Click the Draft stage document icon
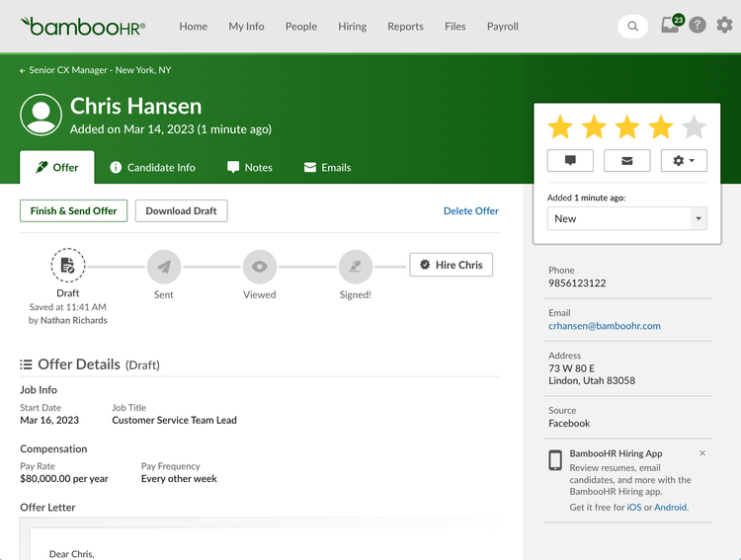Screen dimensions: 741x560 (68, 265)
